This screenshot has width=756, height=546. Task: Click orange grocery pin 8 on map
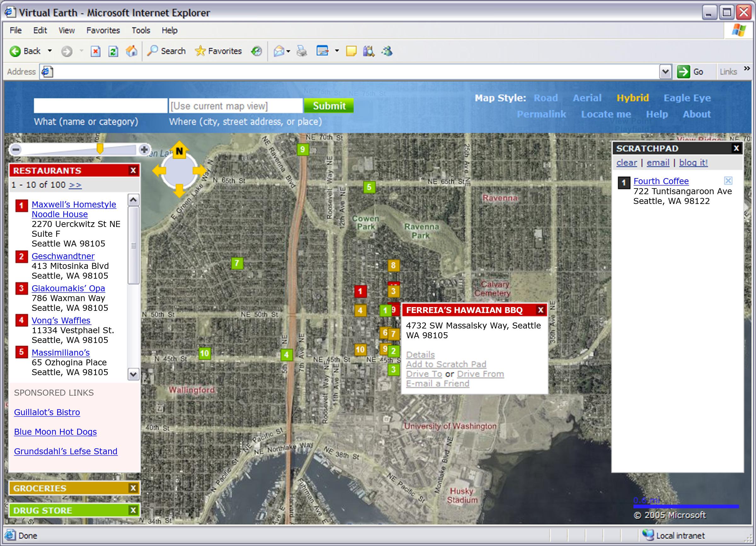coord(393,265)
